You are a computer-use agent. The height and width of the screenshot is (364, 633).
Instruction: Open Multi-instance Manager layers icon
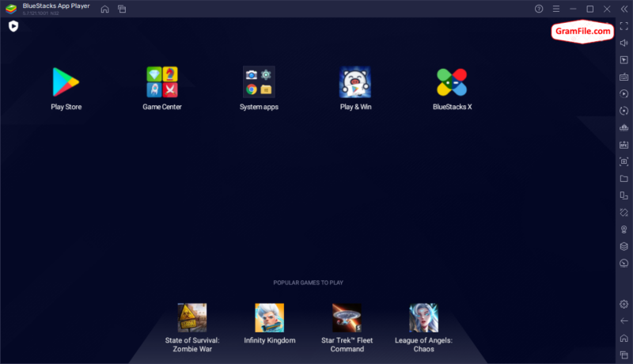click(x=624, y=246)
